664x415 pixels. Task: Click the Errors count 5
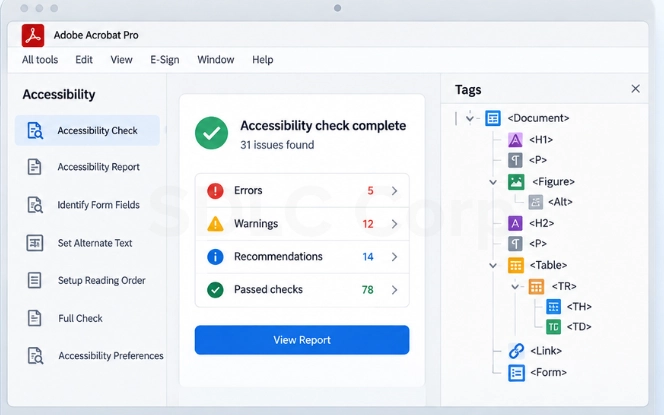[371, 191]
